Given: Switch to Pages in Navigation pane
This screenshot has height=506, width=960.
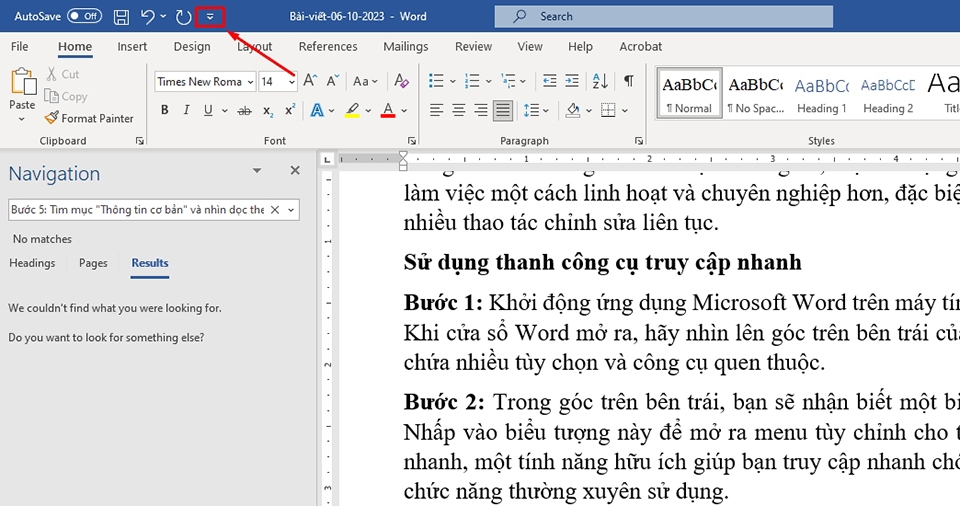Looking at the screenshot, I should [x=93, y=263].
